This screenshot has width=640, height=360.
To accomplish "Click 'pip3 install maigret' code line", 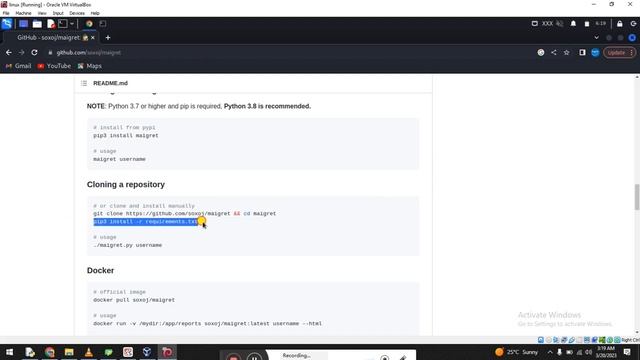I will click(126, 136).
